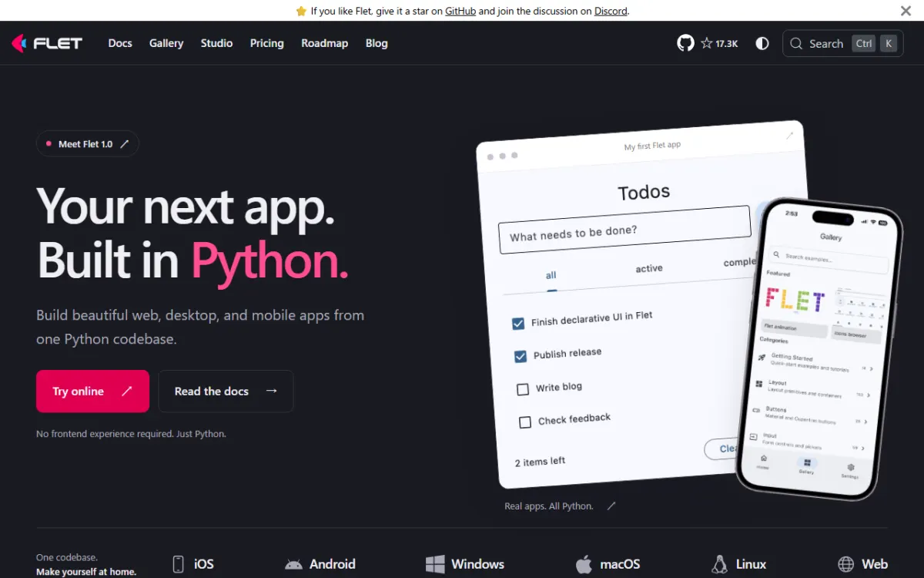Click the iOS phone icon

tap(179, 564)
